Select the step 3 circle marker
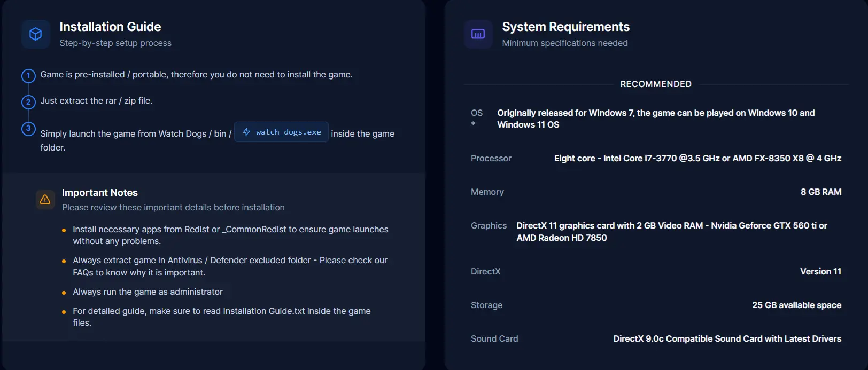This screenshot has height=370, width=868. click(28, 129)
